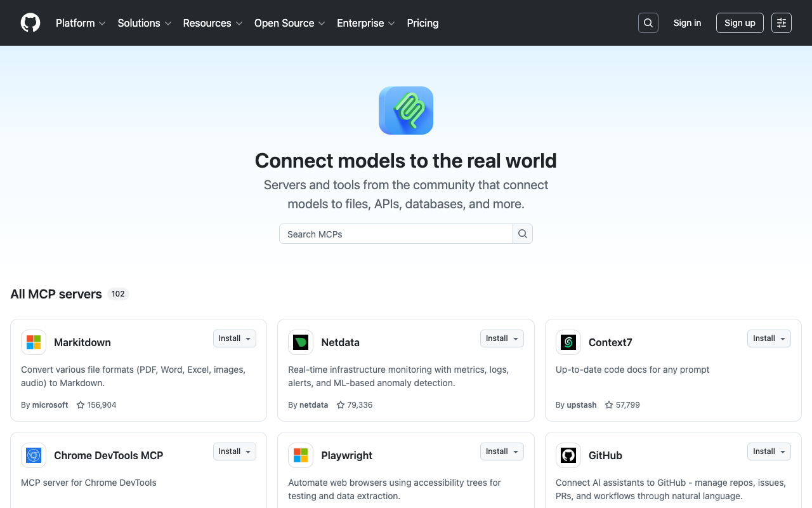This screenshot has width=812, height=508.
Task: Expand the Resources menu
Action: (213, 23)
